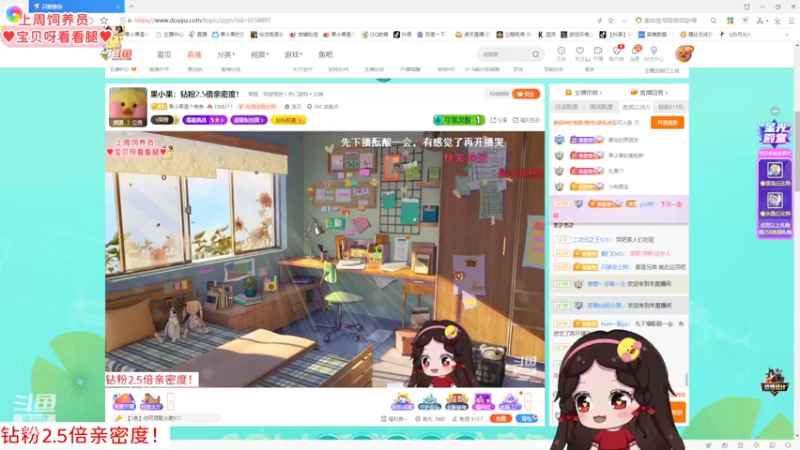
Task: Open the creator center location-pin icon
Action: (x=654, y=53)
